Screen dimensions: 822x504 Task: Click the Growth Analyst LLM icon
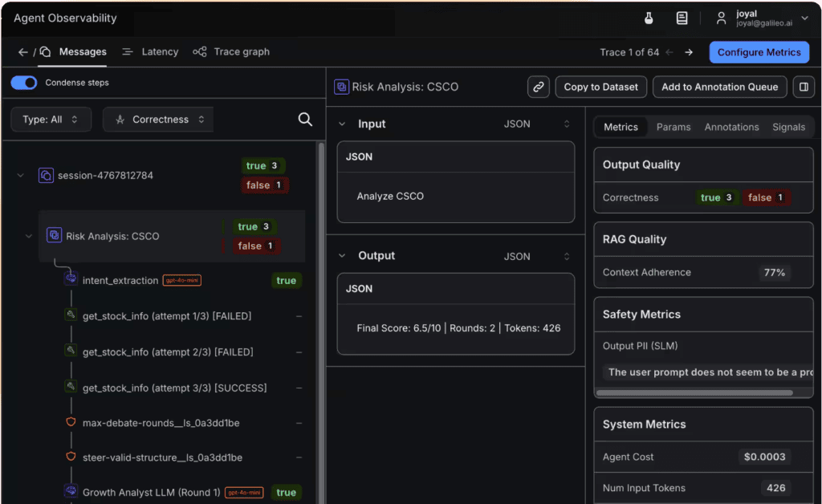pyautogui.click(x=71, y=491)
